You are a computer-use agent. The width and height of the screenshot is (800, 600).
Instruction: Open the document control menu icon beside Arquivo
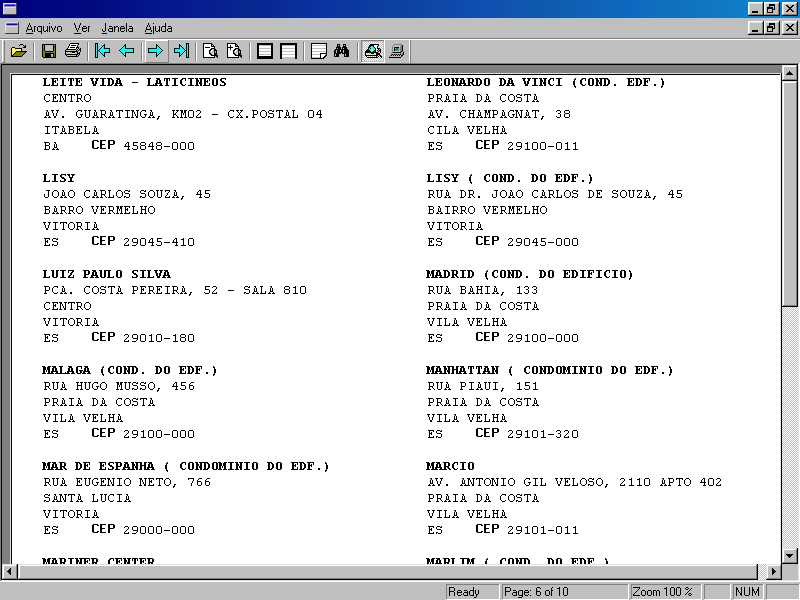coord(11,28)
